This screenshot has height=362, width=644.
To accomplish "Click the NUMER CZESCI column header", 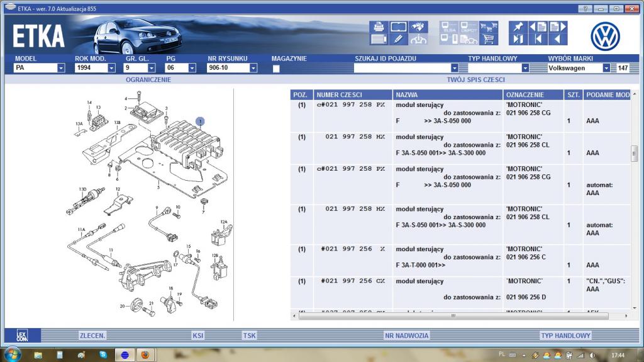I will click(353, 95).
